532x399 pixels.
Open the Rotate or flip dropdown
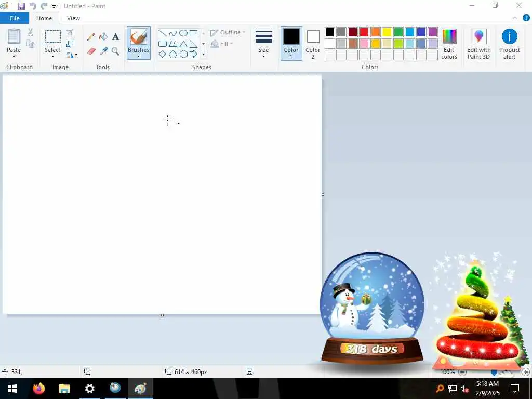click(x=72, y=55)
